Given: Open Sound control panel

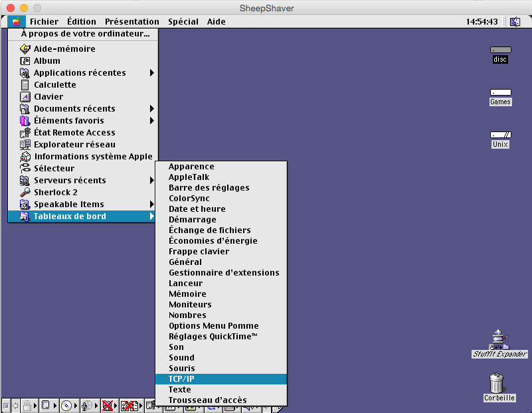Looking at the screenshot, I should 221,358.
